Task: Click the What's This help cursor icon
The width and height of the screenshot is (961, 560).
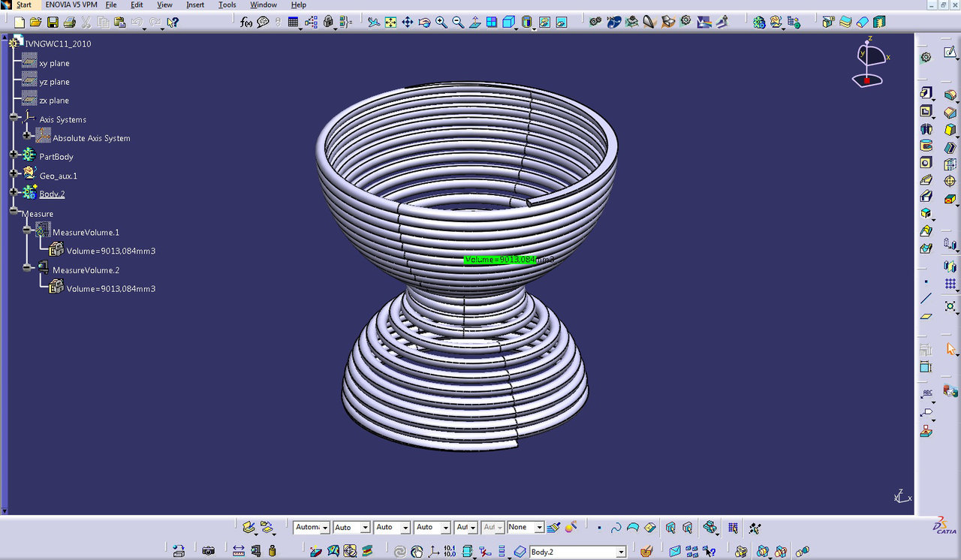Action: coord(173,23)
